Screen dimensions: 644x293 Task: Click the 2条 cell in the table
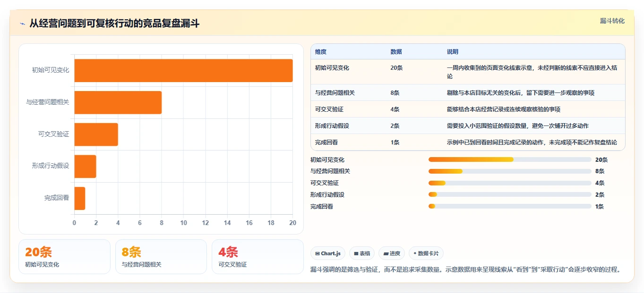click(x=395, y=126)
